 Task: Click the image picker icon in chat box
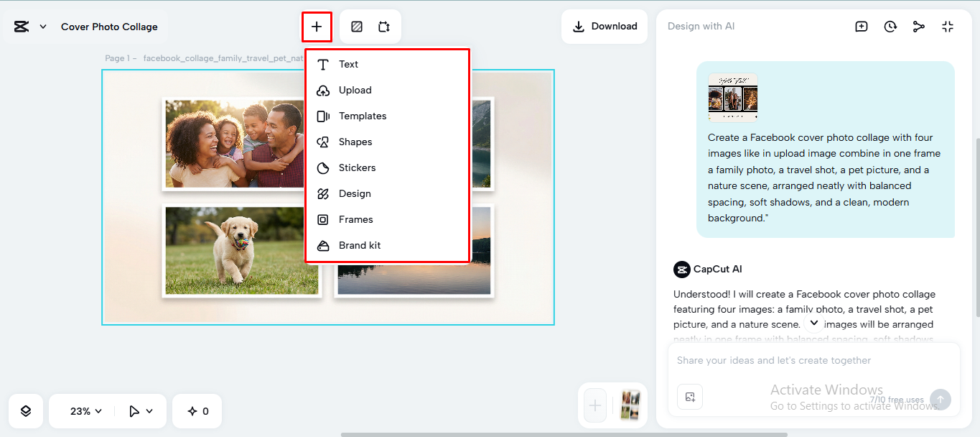tap(690, 397)
